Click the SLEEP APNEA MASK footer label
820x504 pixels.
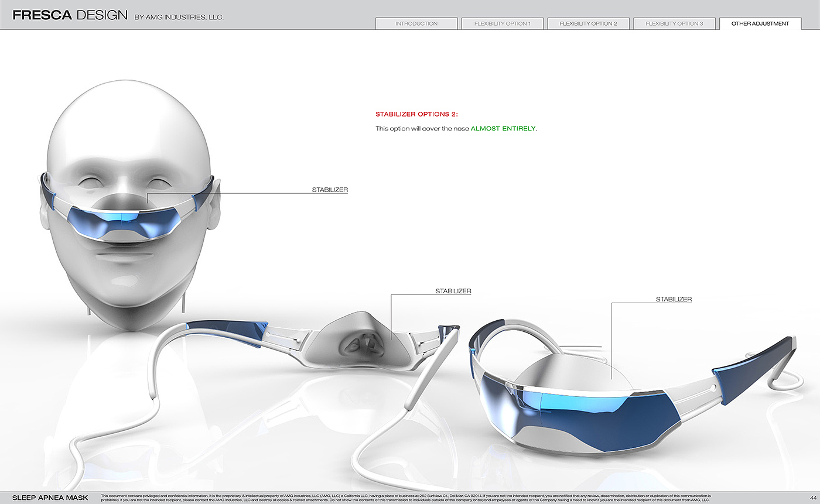coord(50,498)
